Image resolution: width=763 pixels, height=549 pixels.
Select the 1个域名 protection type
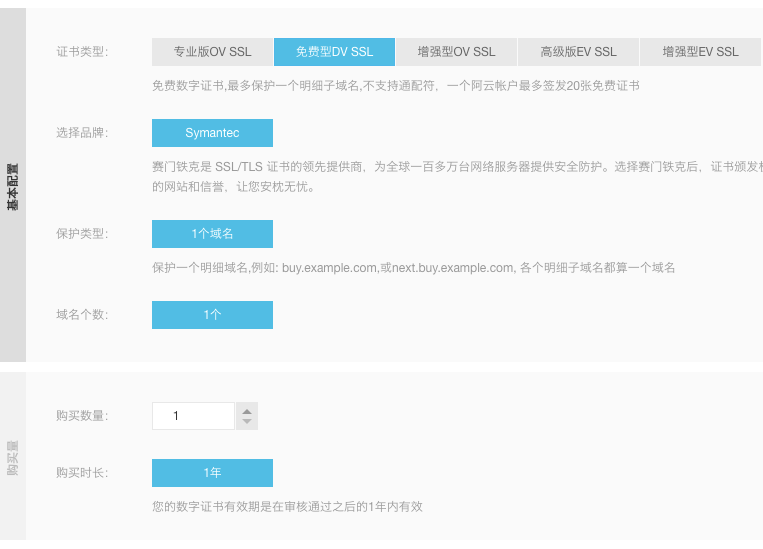tap(212, 234)
